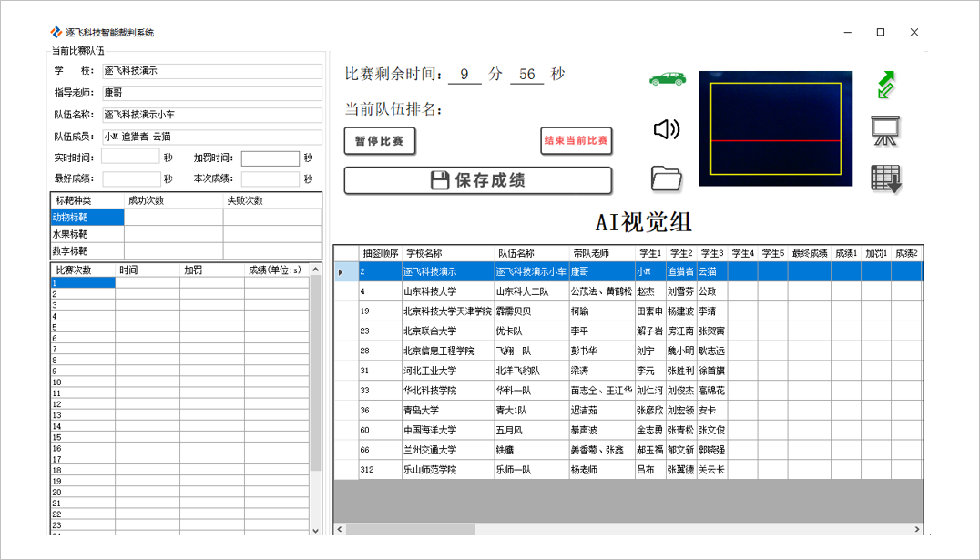Select the 数字标靶 row
Screen dimensions: 980x560
click(186, 250)
